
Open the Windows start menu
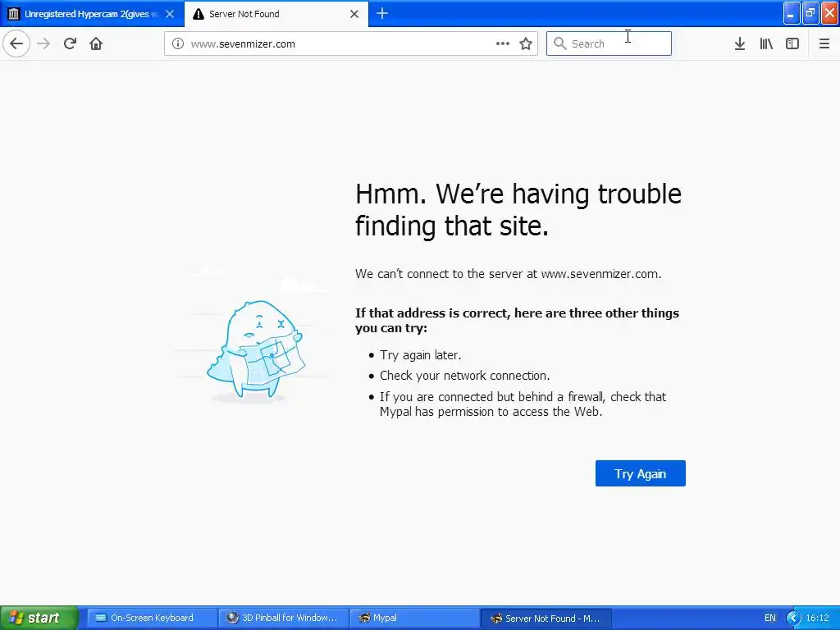pos(39,618)
